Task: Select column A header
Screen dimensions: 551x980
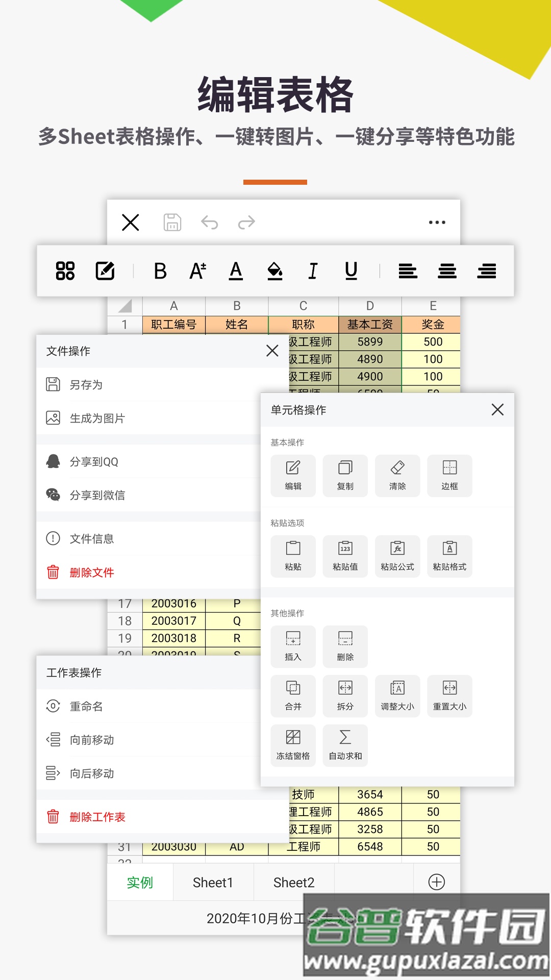Action: 174,306
